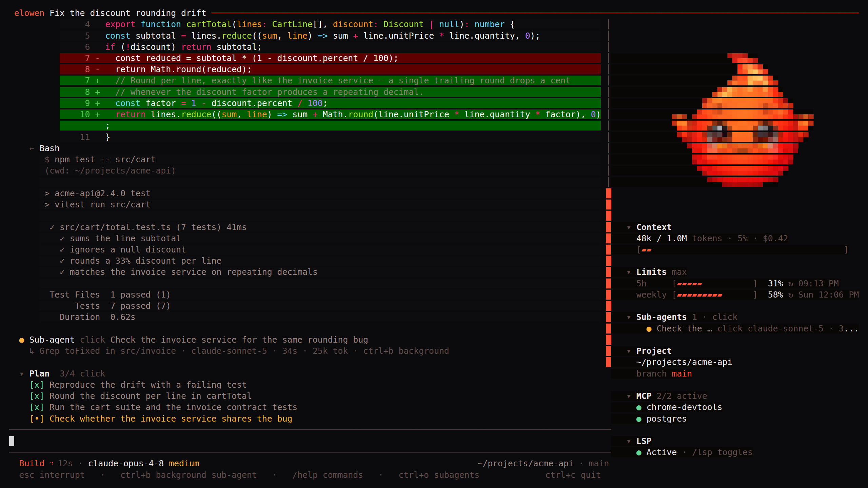868x488 pixels.
Task: Collapse the Context section triangle
Action: point(629,227)
